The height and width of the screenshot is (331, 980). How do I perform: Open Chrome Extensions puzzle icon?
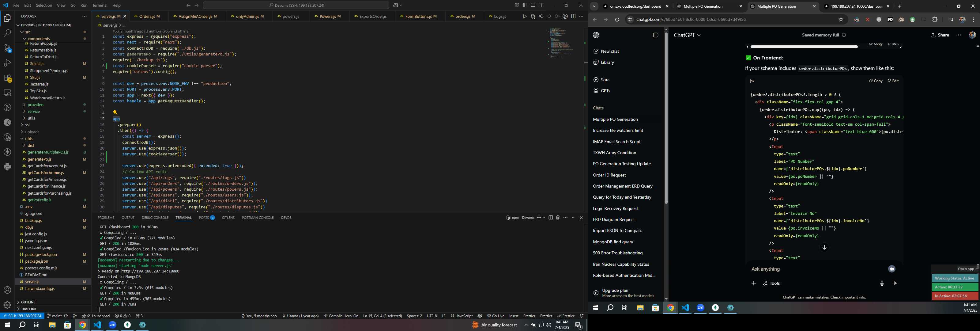click(x=935, y=19)
